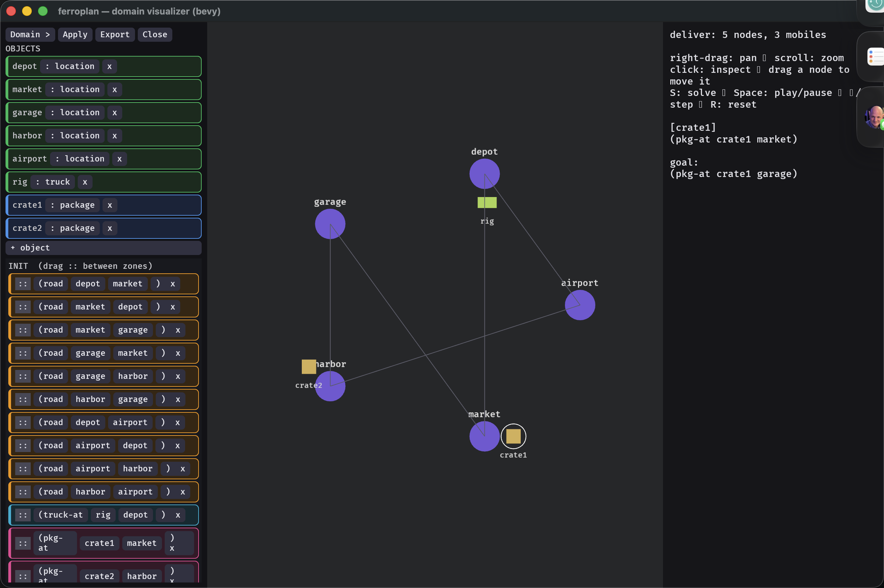Click the Export button

point(115,35)
